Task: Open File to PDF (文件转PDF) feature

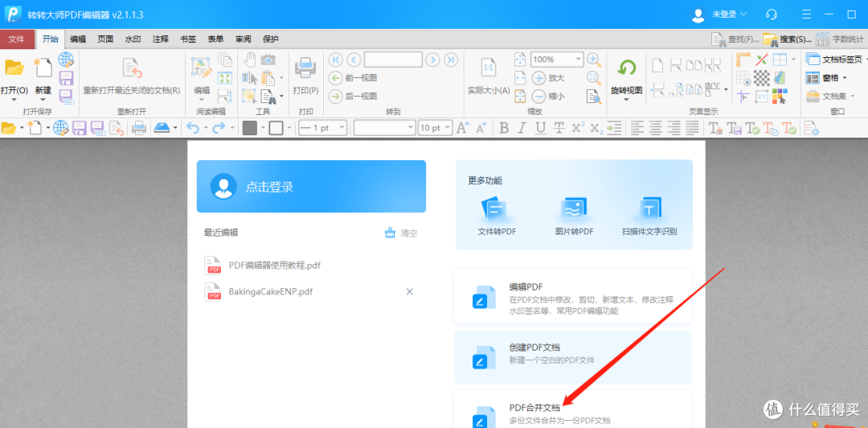Action: [497, 216]
